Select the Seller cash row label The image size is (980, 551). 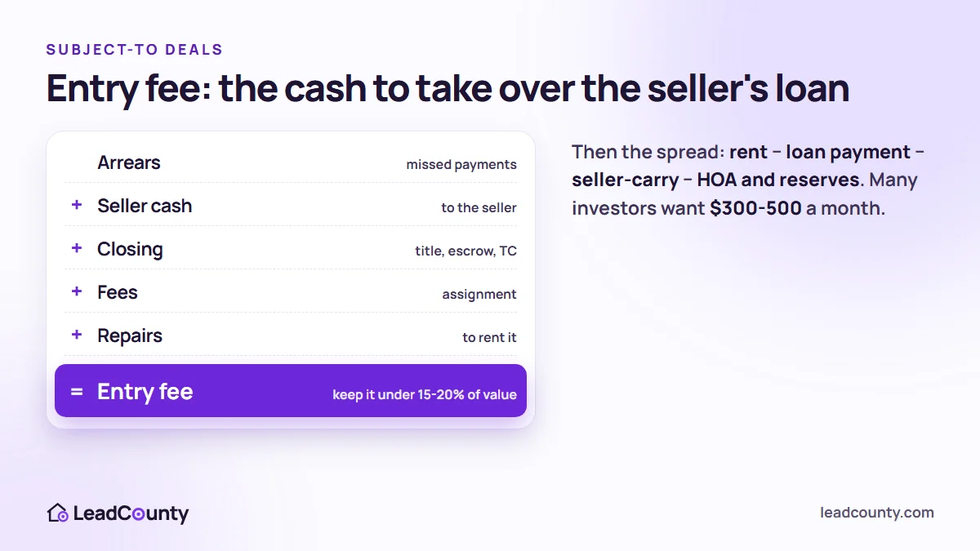coord(145,206)
